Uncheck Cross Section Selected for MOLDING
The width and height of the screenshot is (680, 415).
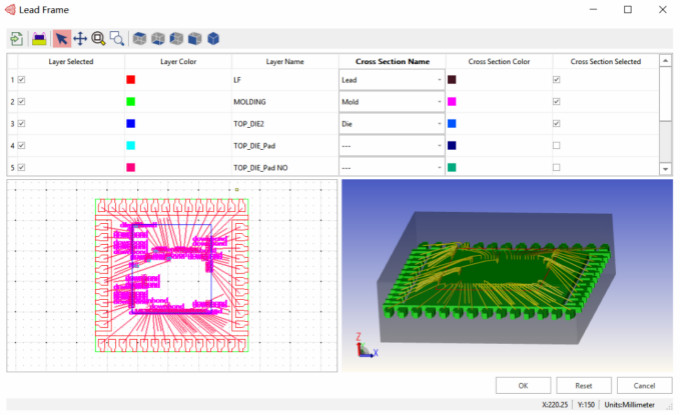point(557,101)
